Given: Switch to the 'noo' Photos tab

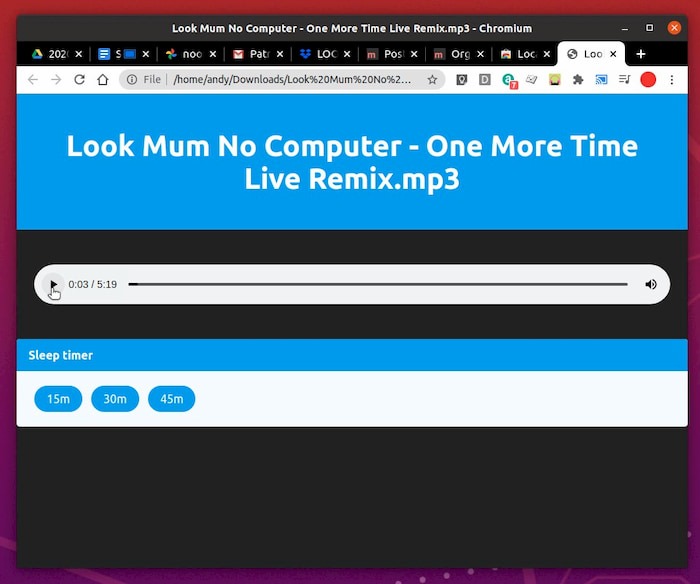Looking at the screenshot, I should tap(184, 54).
